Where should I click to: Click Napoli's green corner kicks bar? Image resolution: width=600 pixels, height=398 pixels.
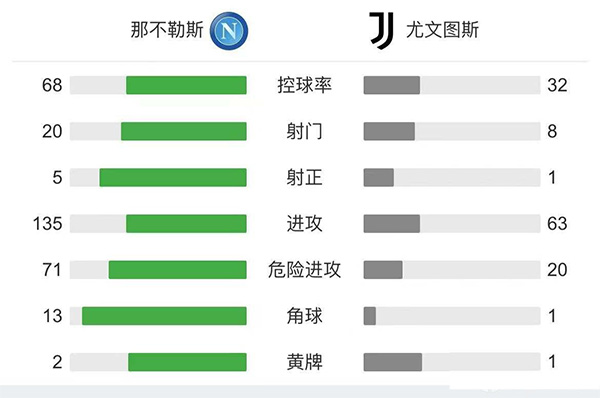(x=164, y=316)
